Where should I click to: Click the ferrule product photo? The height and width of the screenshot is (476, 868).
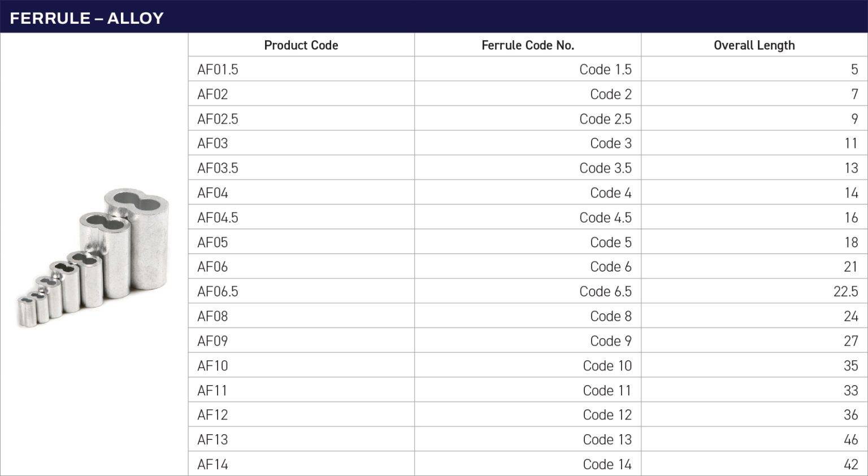point(94,257)
